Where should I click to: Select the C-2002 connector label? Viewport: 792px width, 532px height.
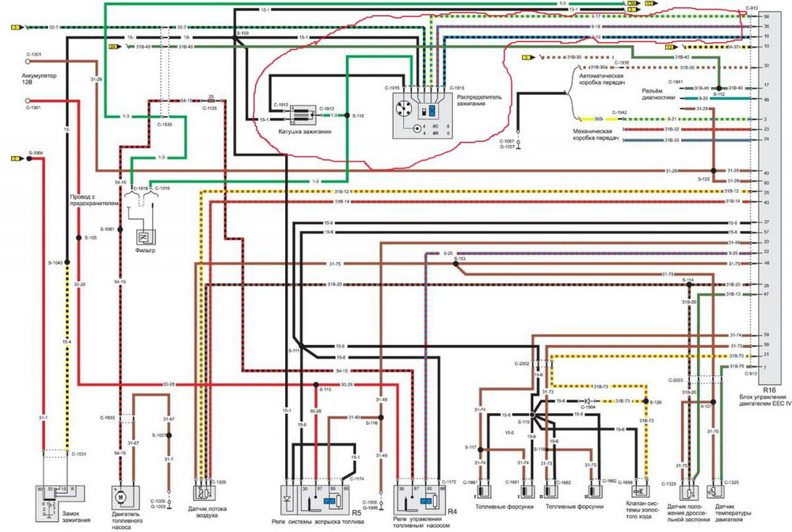[522, 363]
